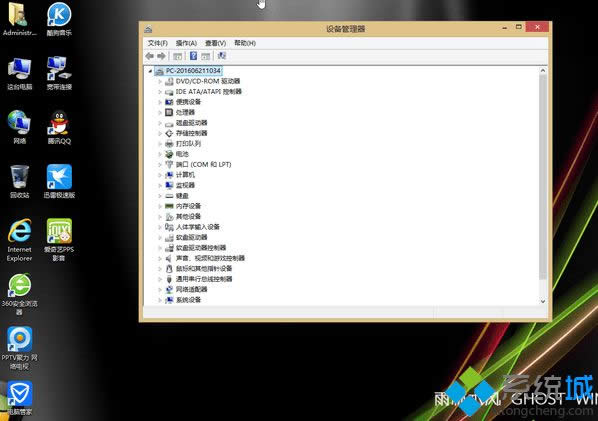Click the 通用串行总线控制器 USB icon
Viewport: 598px width, 421px height.
pyautogui.click(x=169, y=279)
